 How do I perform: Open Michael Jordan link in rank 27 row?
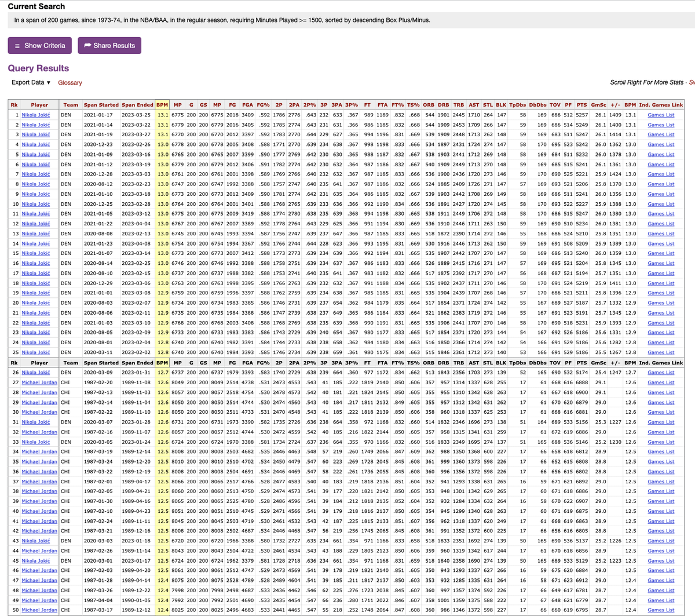39,382
